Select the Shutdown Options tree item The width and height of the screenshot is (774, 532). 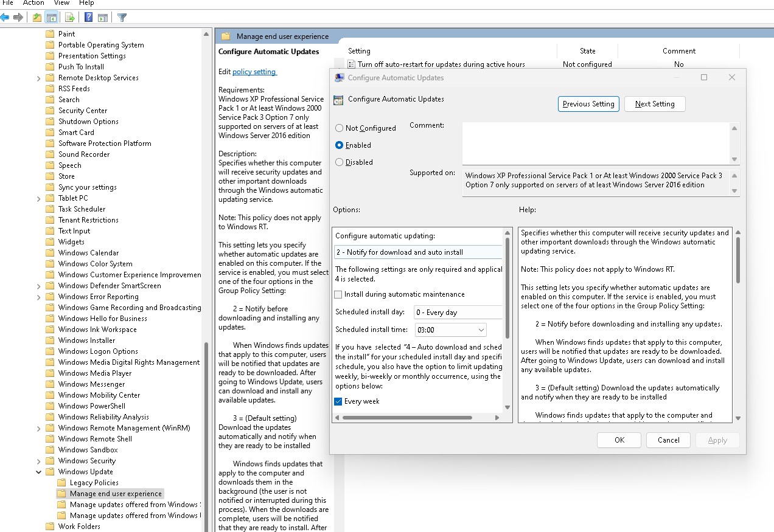click(x=88, y=122)
